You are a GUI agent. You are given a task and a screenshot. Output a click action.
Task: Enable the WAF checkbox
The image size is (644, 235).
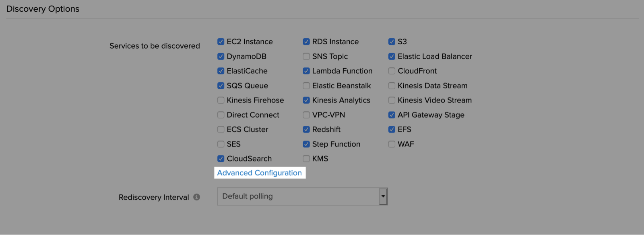tap(392, 144)
